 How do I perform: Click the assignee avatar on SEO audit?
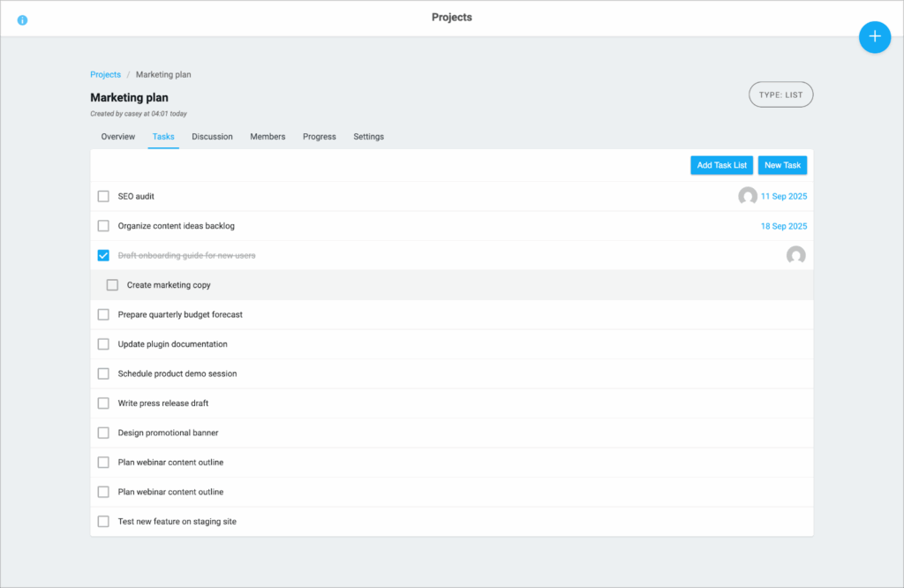[747, 196]
